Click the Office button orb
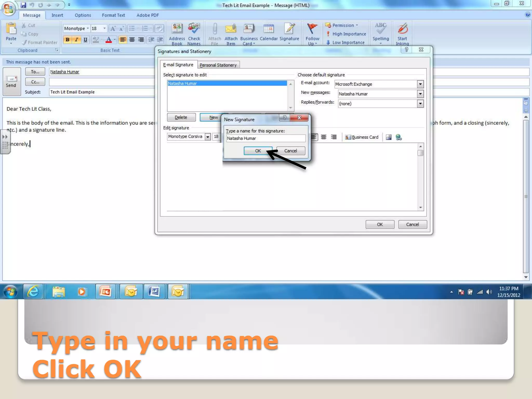The height and width of the screenshot is (399, 532). point(8,9)
